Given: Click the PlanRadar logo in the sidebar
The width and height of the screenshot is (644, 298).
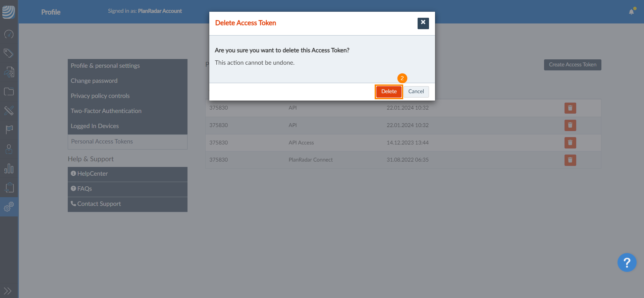Looking at the screenshot, I should pos(9,12).
